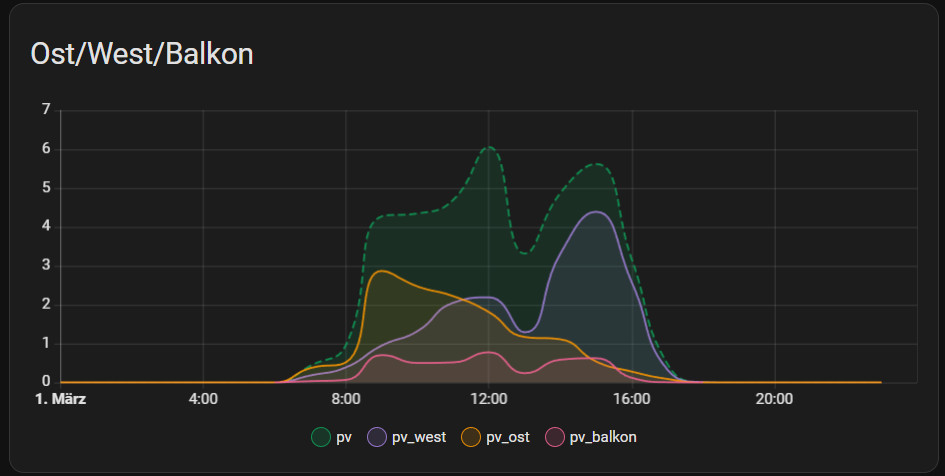Click the 12:00 x-axis time label
The width and height of the screenshot is (945, 476).
pos(489,400)
